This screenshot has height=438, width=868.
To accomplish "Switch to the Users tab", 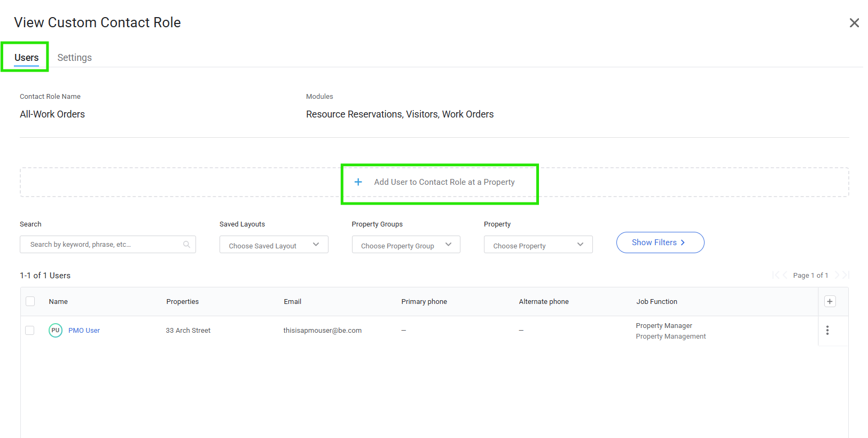I will click(x=26, y=58).
